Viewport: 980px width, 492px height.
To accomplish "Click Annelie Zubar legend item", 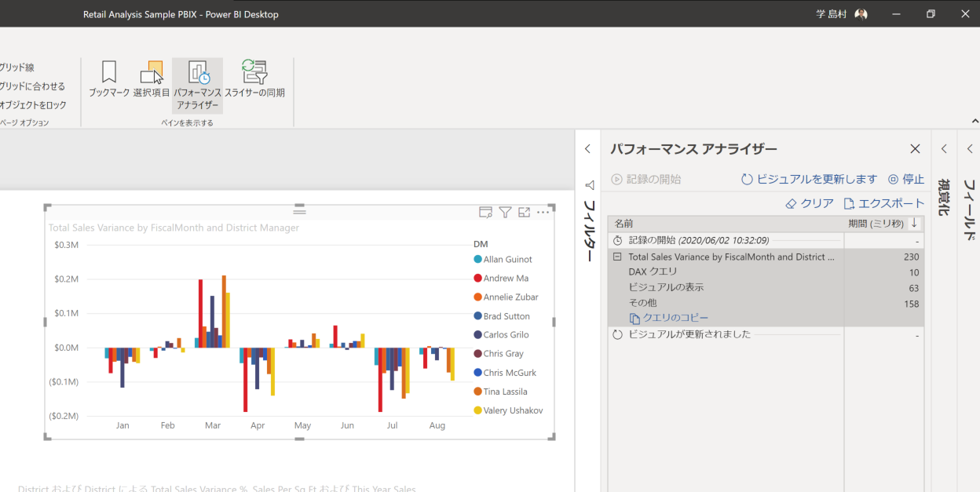I will coord(506,297).
